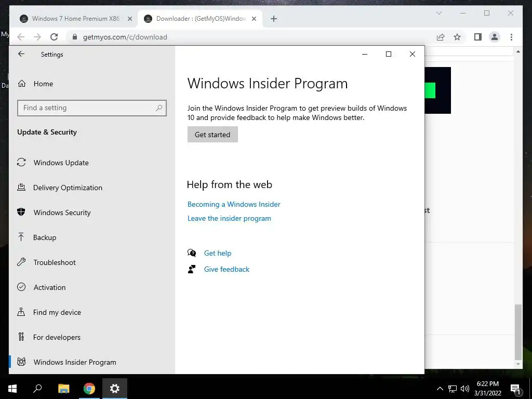This screenshot has width=532, height=399.
Task: Click scrollbar up arrow in Chrome page
Action: tap(518, 51)
